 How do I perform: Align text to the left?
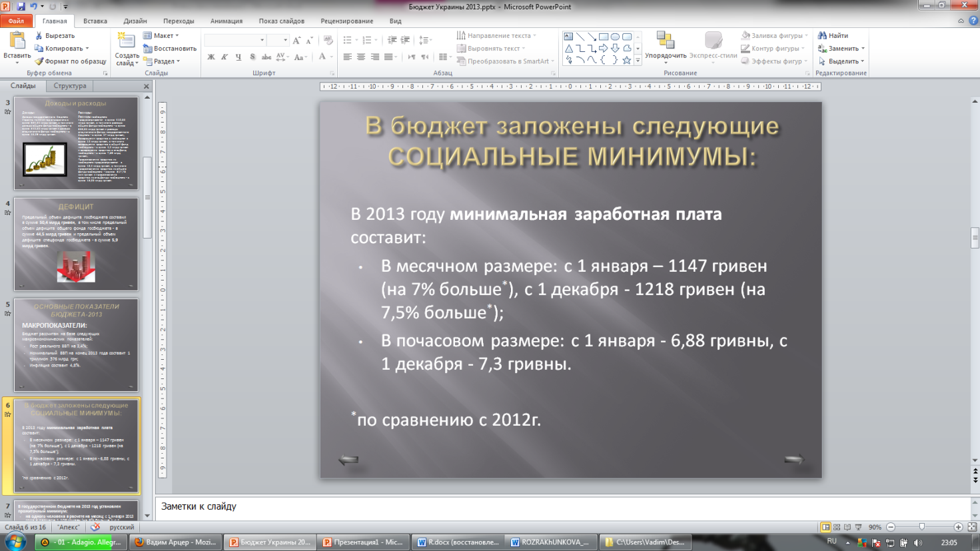click(347, 57)
